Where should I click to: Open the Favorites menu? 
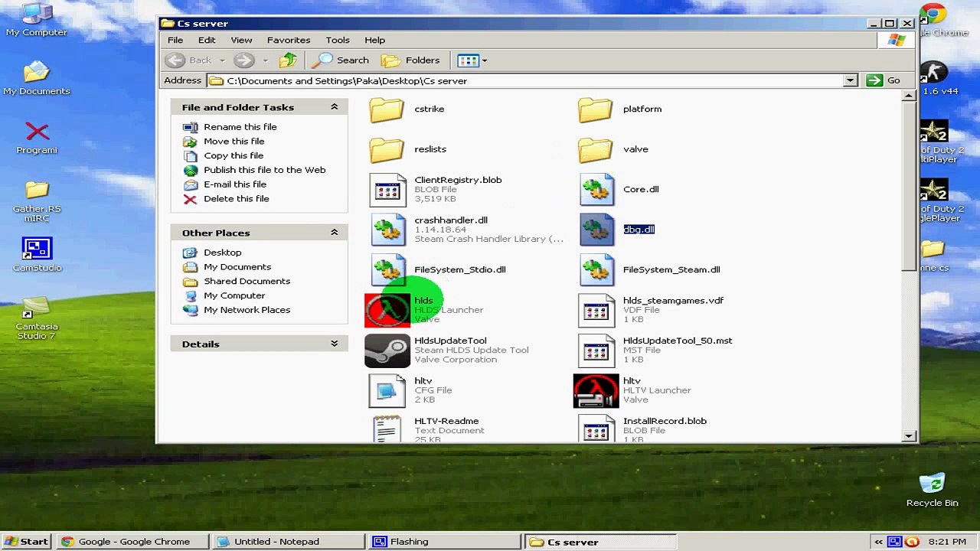[289, 40]
